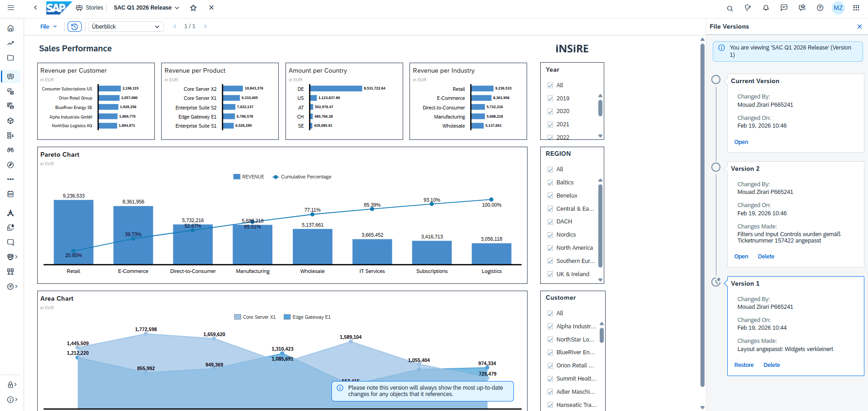This screenshot has height=411, width=868.
Task: Click the REVENUE legend color swatch
Action: (x=237, y=177)
